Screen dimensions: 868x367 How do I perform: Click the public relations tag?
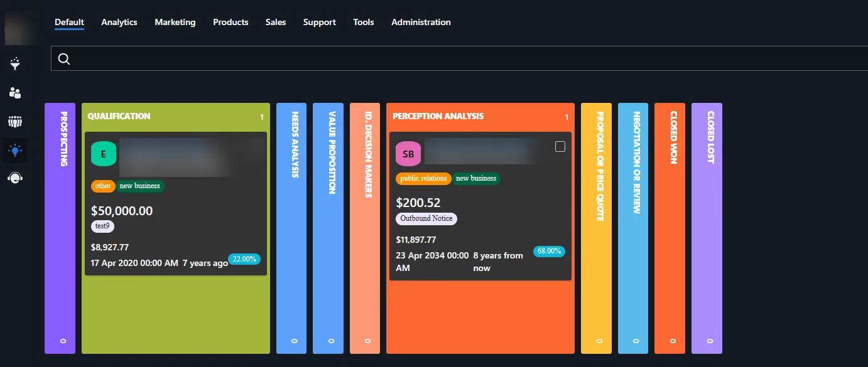tap(424, 178)
